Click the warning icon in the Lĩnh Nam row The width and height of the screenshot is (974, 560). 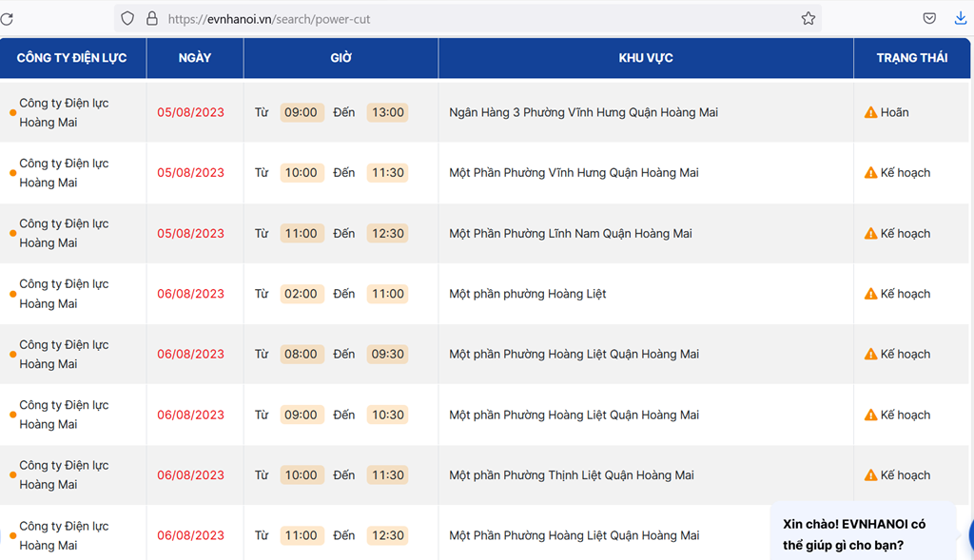coord(871,234)
